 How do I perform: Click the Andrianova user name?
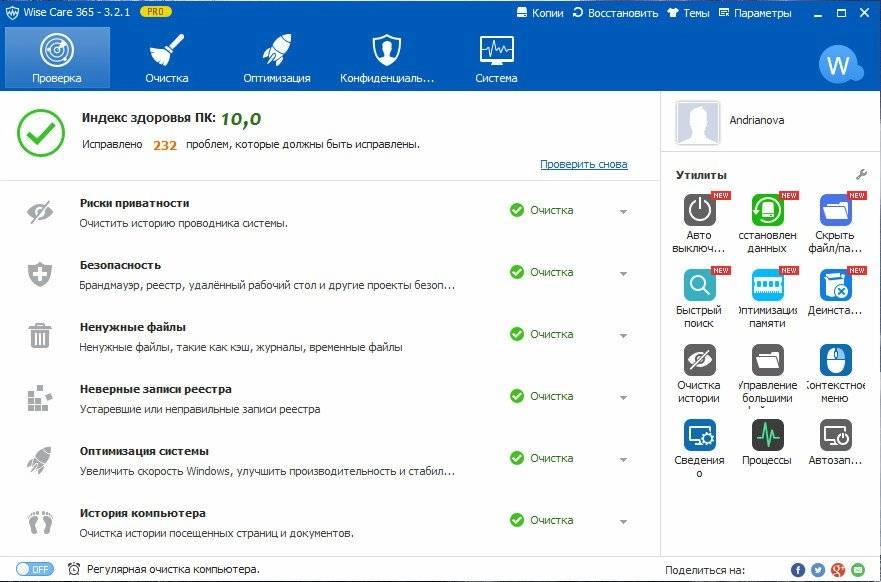[x=757, y=120]
